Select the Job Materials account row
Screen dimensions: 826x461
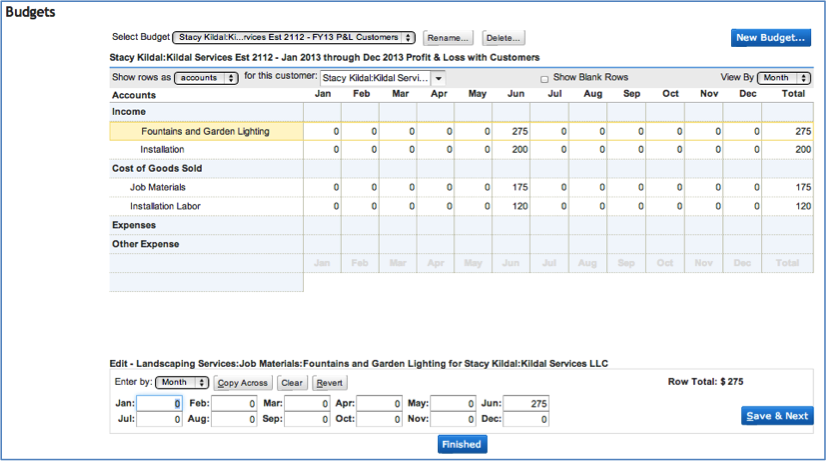(158, 187)
